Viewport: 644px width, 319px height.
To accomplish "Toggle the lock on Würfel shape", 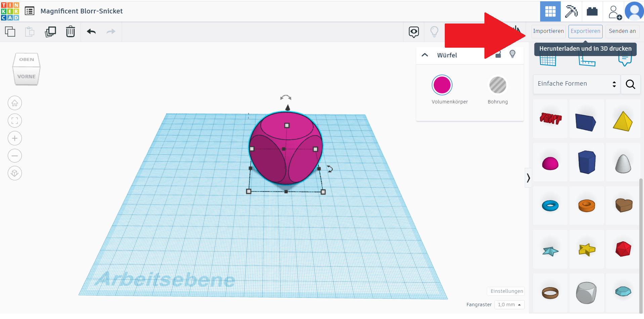I will (x=498, y=55).
